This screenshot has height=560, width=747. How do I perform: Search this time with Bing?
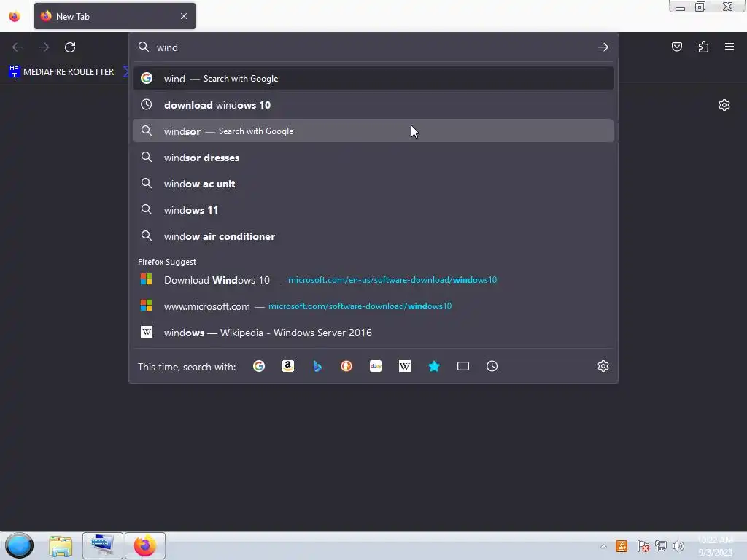tap(317, 366)
